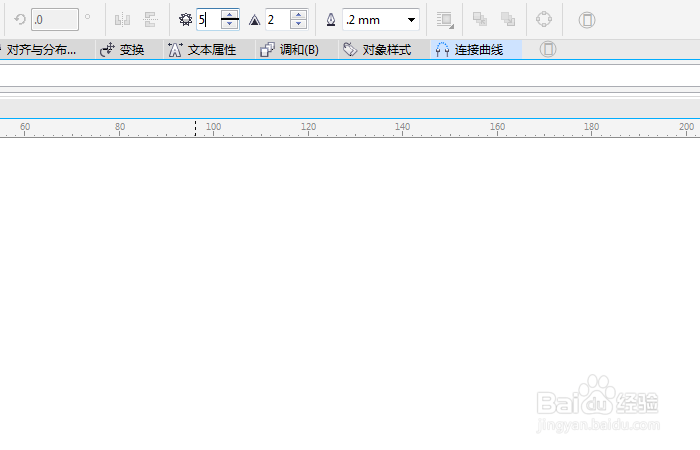700x450 pixels.
Task: Click the outline pen nib icon
Action: pyautogui.click(x=331, y=20)
